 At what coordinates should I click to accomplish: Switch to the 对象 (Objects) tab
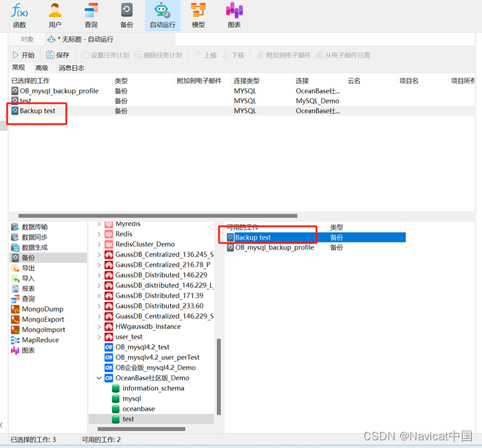click(27, 39)
